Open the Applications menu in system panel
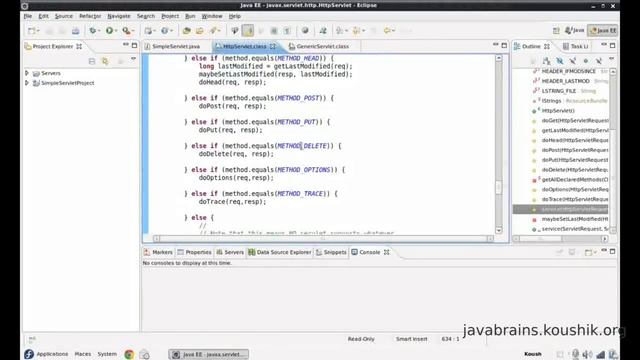This screenshot has height=360, width=640. (52, 354)
